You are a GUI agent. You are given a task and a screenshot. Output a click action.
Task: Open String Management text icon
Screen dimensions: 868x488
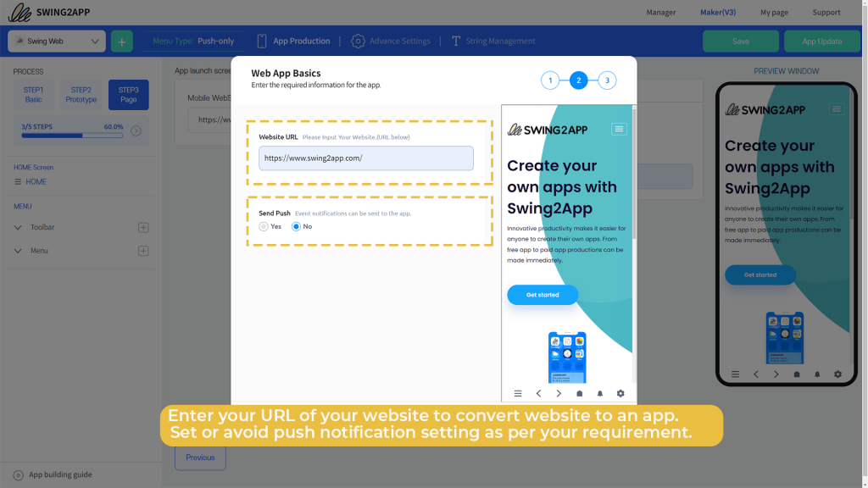456,41
